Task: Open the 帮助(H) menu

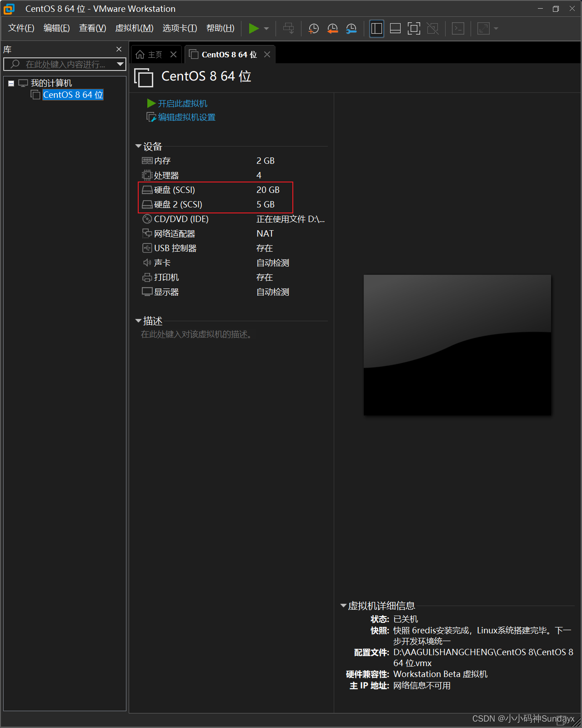Action: click(x=221, y=28)
